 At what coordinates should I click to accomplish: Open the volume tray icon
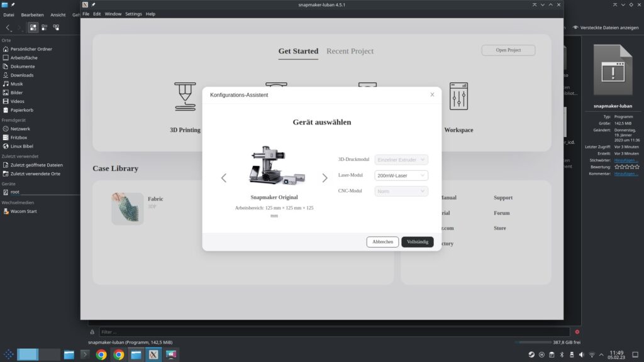[582, 354]
